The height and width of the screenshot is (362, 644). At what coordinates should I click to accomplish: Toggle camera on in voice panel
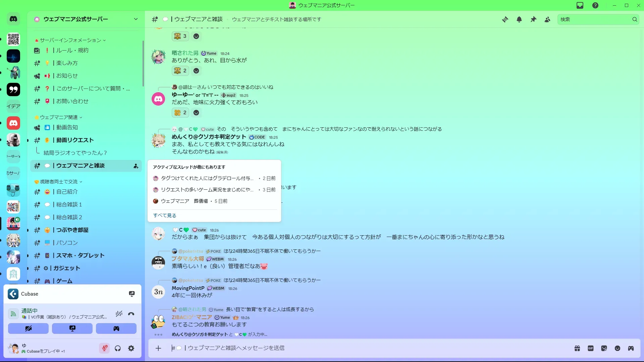(28, 328)
